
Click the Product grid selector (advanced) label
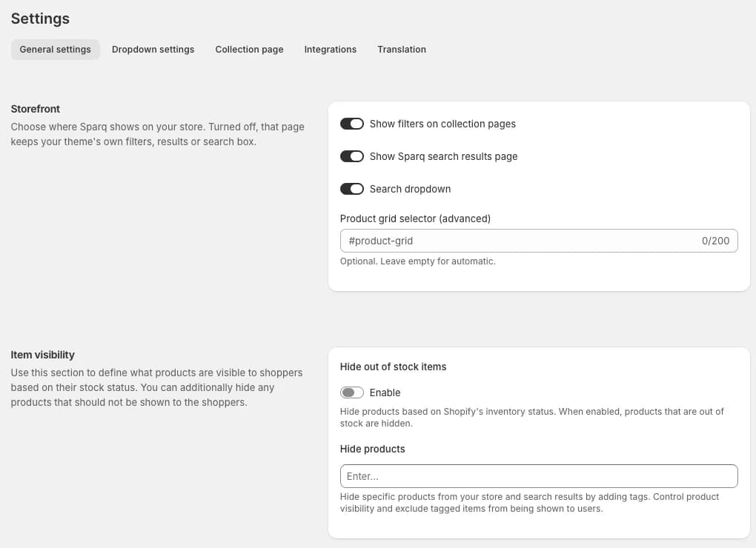tap(415, 218)
